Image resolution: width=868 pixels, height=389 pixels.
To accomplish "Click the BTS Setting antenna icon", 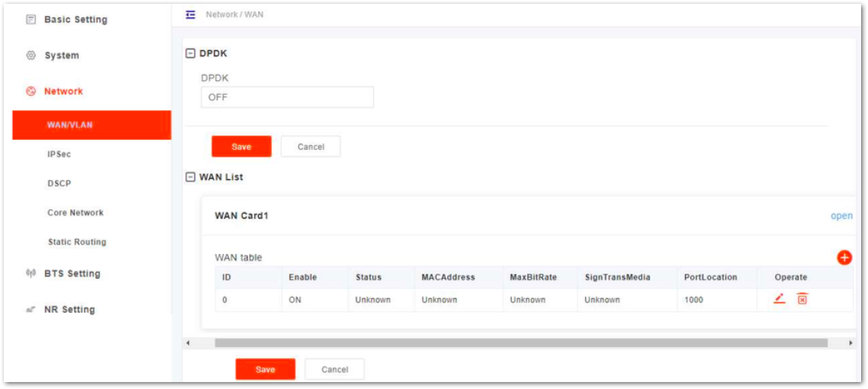I will click(x=31, y=273).
